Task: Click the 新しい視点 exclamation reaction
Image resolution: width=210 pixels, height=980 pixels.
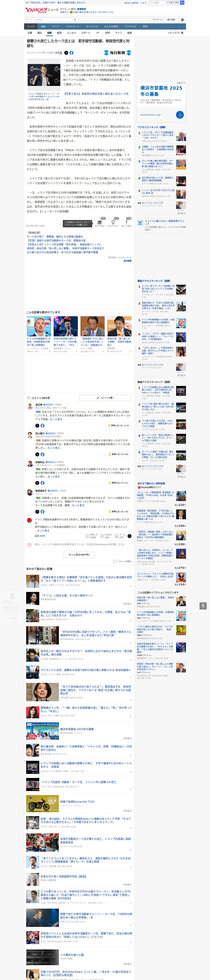Action: (x=127, y=223)
